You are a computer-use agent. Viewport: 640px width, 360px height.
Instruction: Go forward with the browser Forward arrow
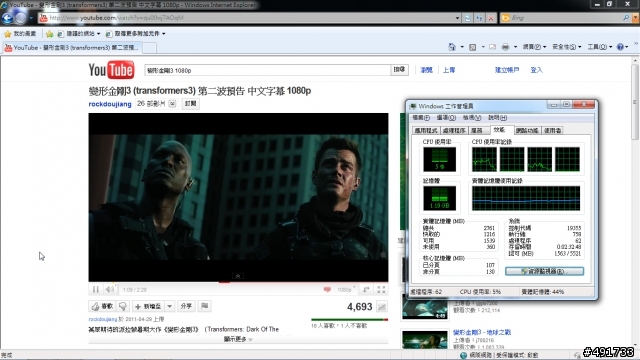pyautogui.click(x=21, y=18)
